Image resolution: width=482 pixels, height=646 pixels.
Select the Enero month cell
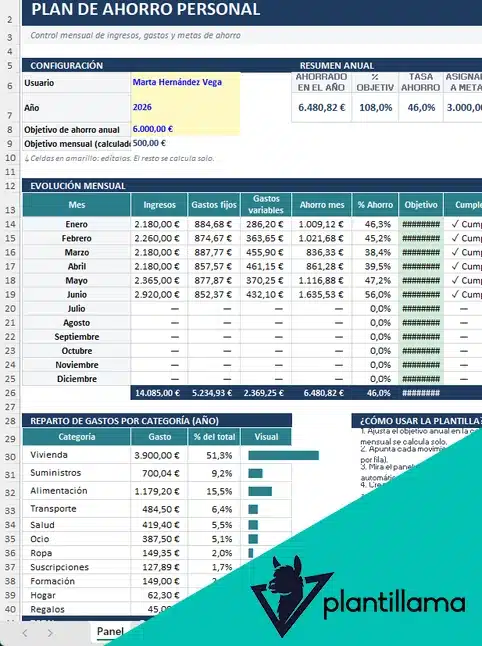77,224
